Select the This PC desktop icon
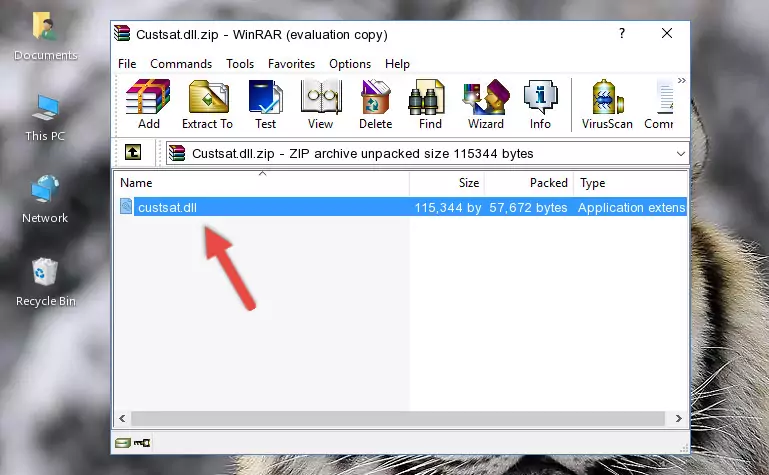Viewport: 769px width, 475px height. tap(45, 118)
